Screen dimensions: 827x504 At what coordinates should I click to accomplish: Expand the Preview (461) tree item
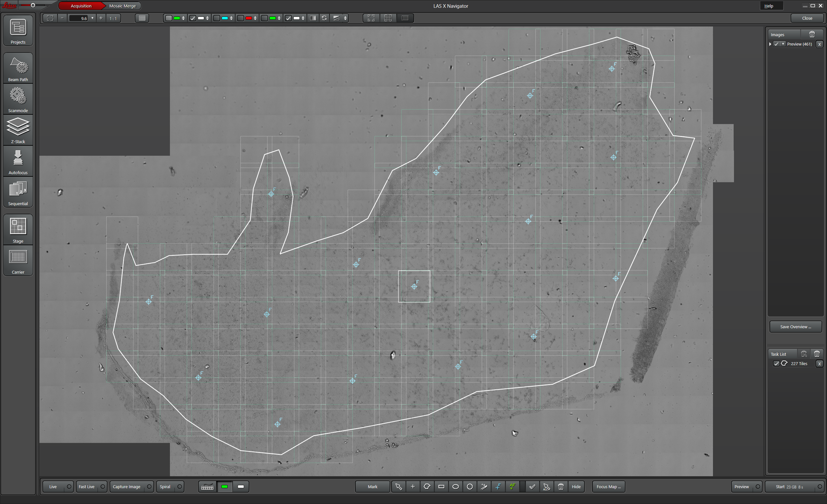coord(770,44)
